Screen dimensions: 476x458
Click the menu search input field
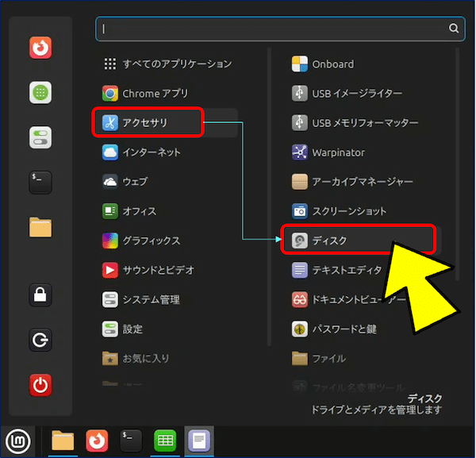(270, 29)
